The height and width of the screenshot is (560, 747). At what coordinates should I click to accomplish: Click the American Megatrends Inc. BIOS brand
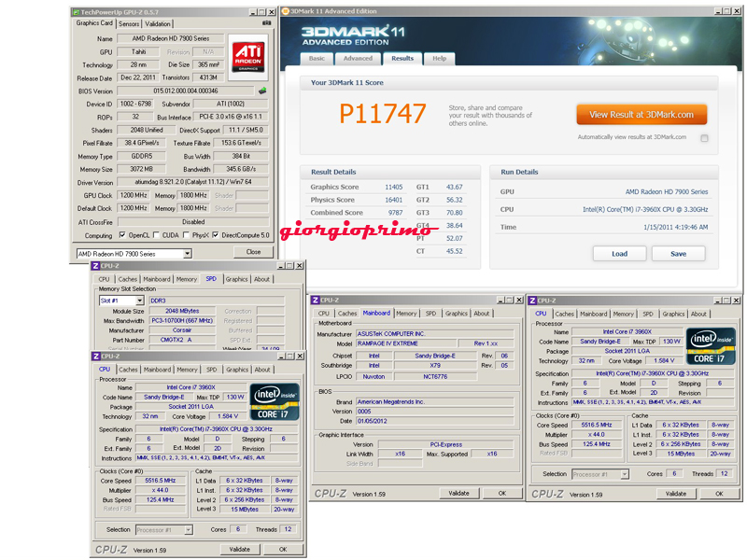point(435,402)
